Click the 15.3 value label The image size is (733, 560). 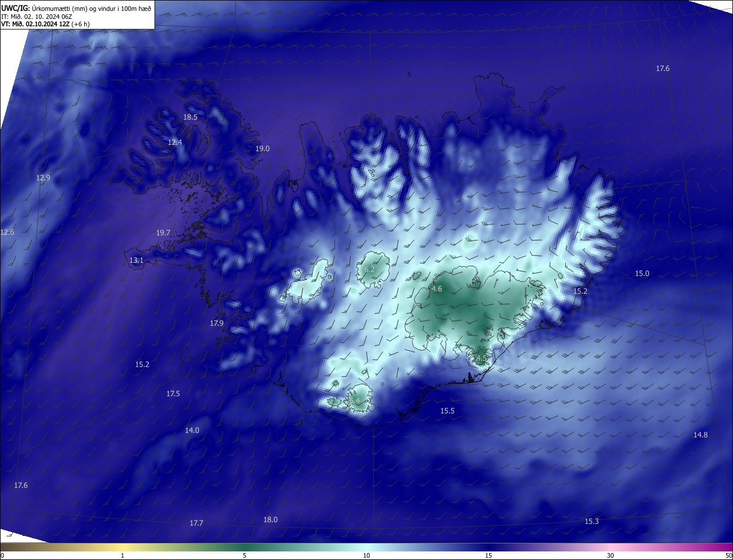click(592, 521)
